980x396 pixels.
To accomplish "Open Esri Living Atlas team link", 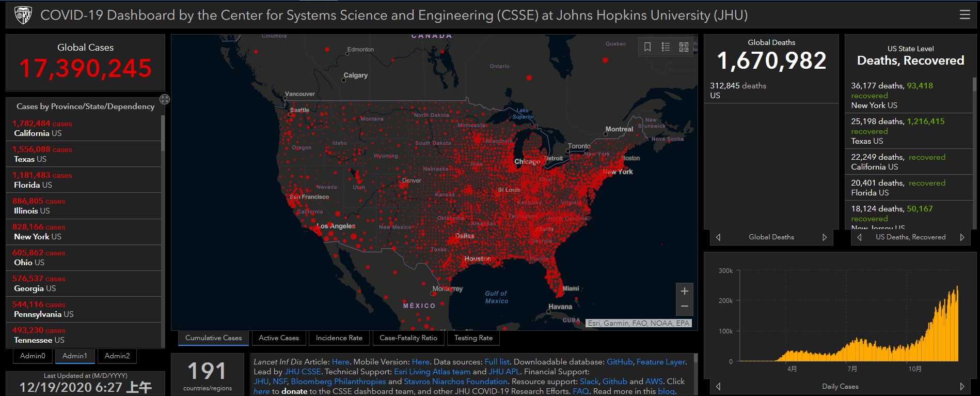I will pyautogui.click(x=432, y=372).
